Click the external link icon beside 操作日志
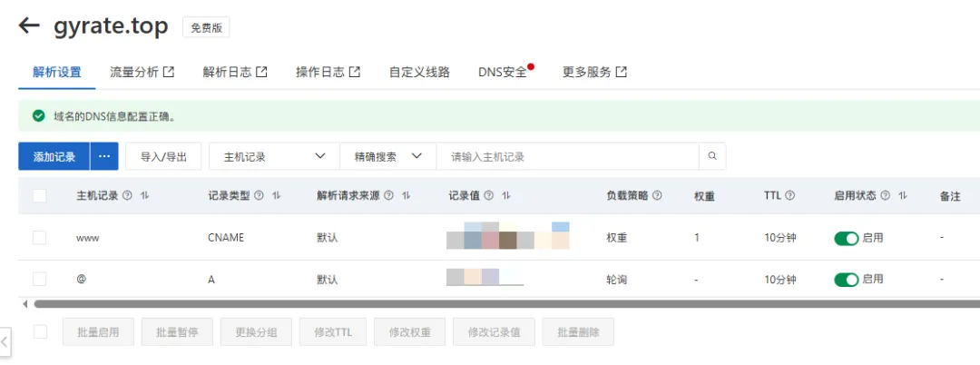The width and height of the screenshot is (980, 365). pyautogui.click(x=355, y=72)
